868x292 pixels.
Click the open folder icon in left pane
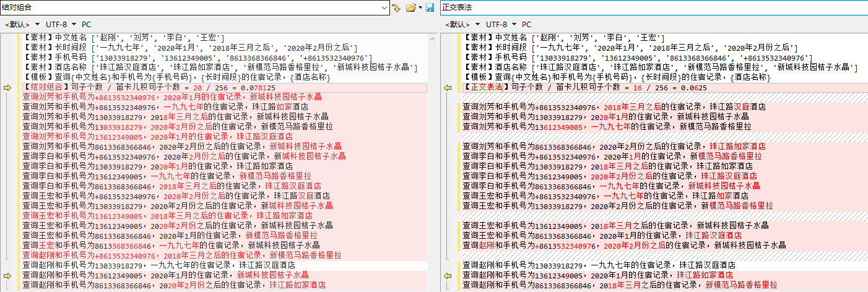(x=410, y=8)
